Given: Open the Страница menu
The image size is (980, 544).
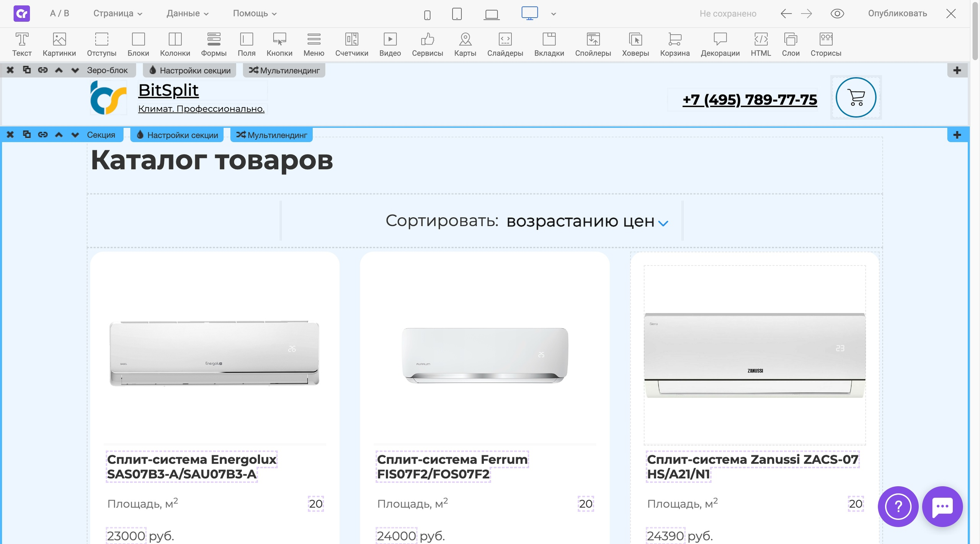Looking at the screenshot, I should point(118,13).
